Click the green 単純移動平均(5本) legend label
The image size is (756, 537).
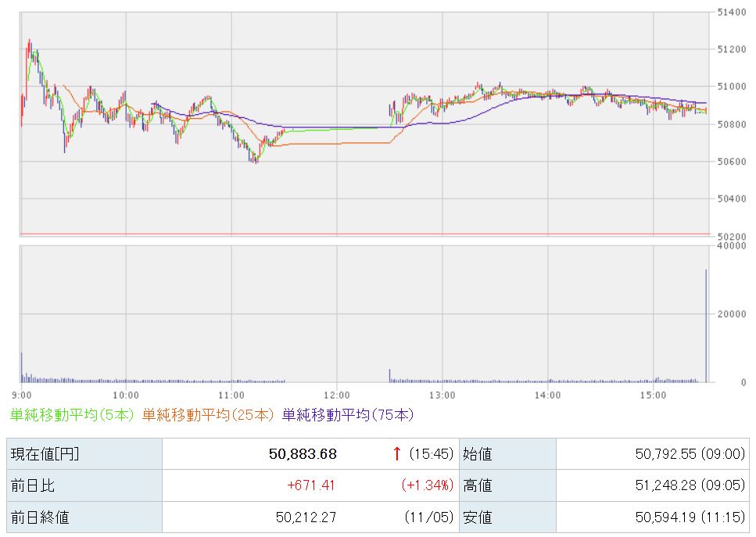(72, 414)
